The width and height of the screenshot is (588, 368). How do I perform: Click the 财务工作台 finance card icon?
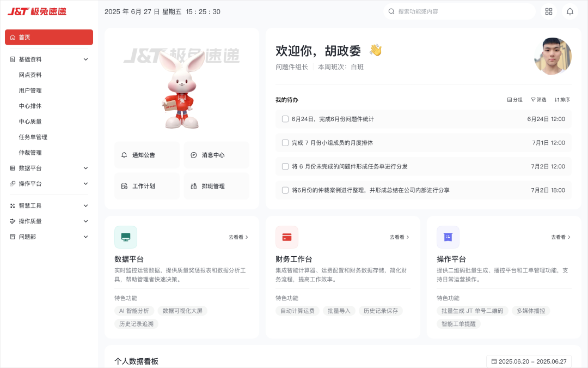287,237
